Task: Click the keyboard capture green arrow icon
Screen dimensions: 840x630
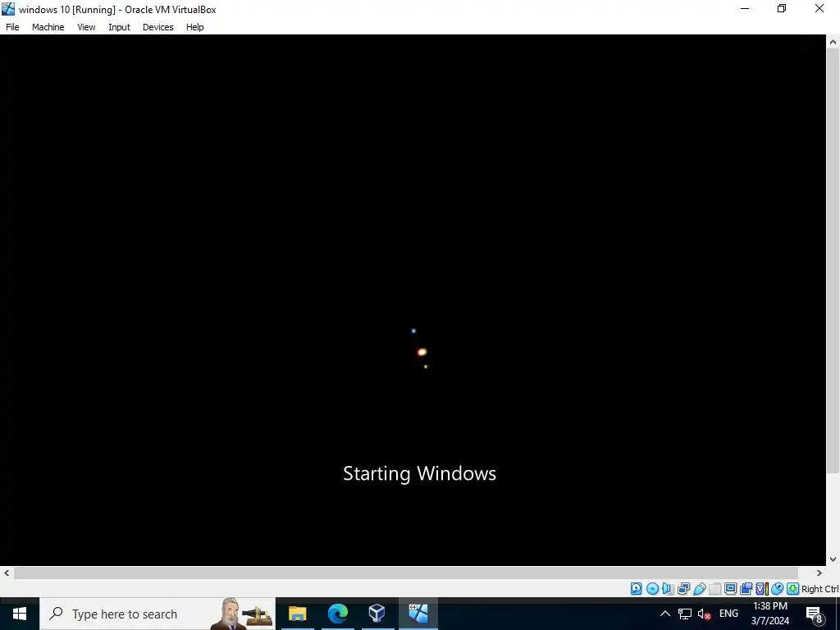Action: 793,589
